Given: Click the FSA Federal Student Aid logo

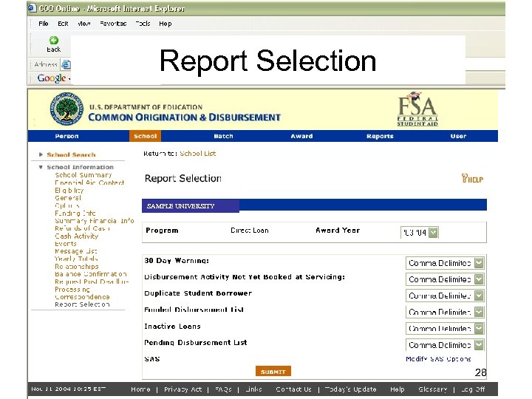Looking at the screenshot, I should point(417,109).
